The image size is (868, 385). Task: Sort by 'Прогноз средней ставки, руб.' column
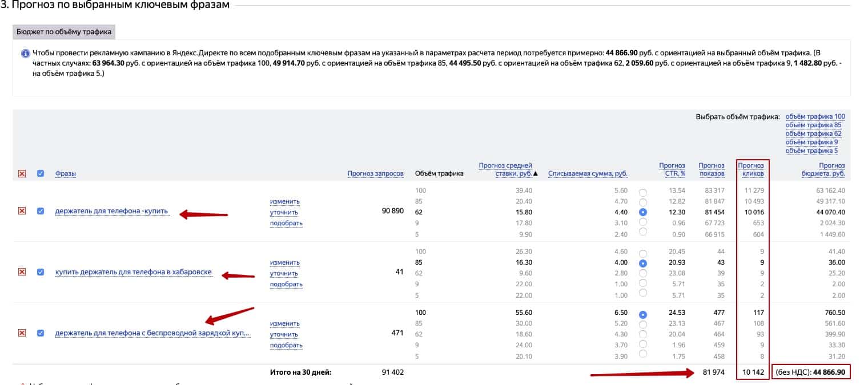pyautogui.click(x=506, y=169)
